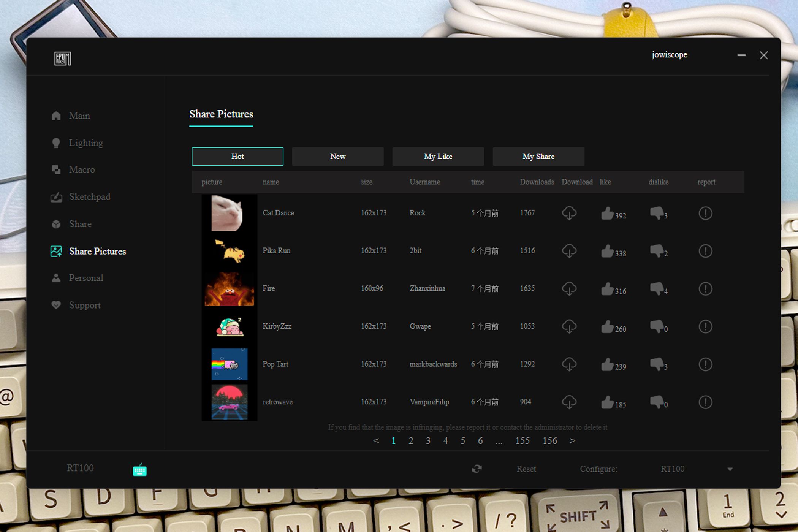Viewport: 798px width, 532px height.
Task: Dislike the retrowave picture
Action: tap(656, 402)
